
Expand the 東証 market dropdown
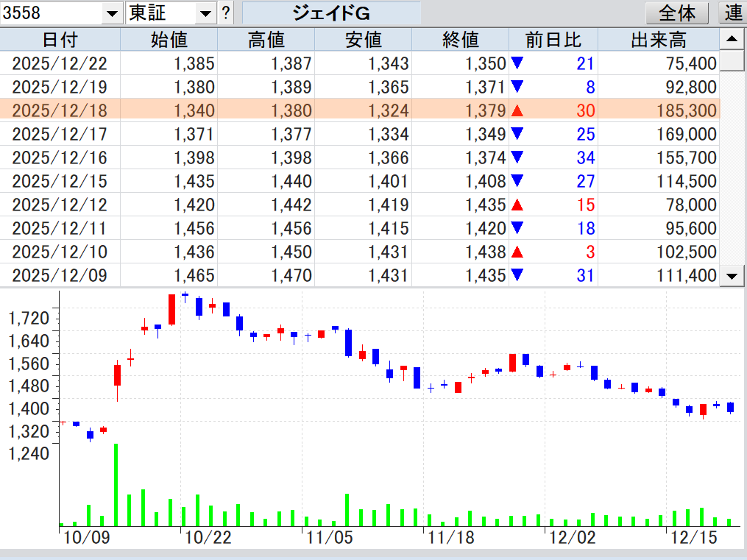click(x=206, y=13)
